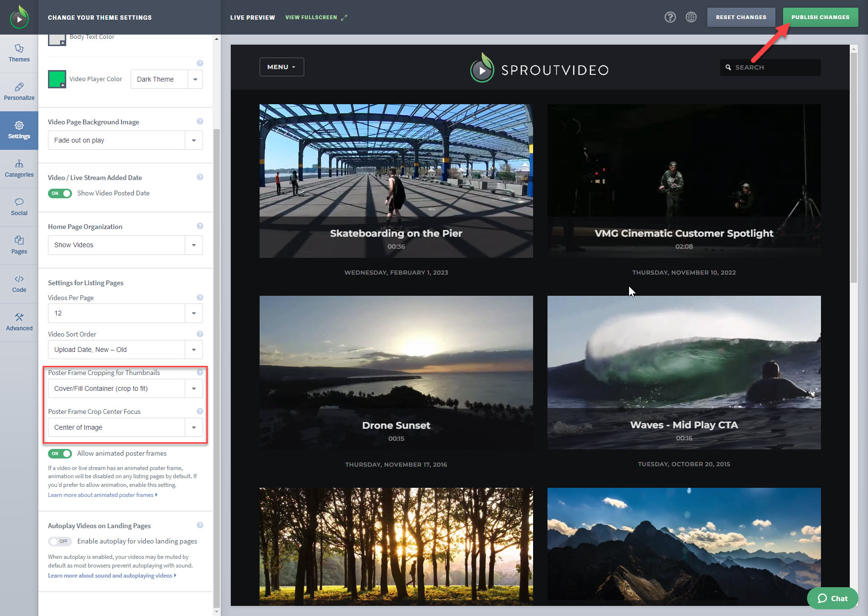This screenshot has width=868, height=616.
Task: Open the Show Videos dropdown
Action: 125,245
